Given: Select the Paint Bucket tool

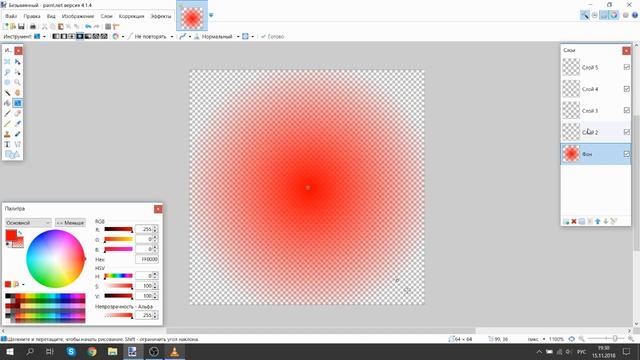Looking at the screenshot, I should point(7,103).
